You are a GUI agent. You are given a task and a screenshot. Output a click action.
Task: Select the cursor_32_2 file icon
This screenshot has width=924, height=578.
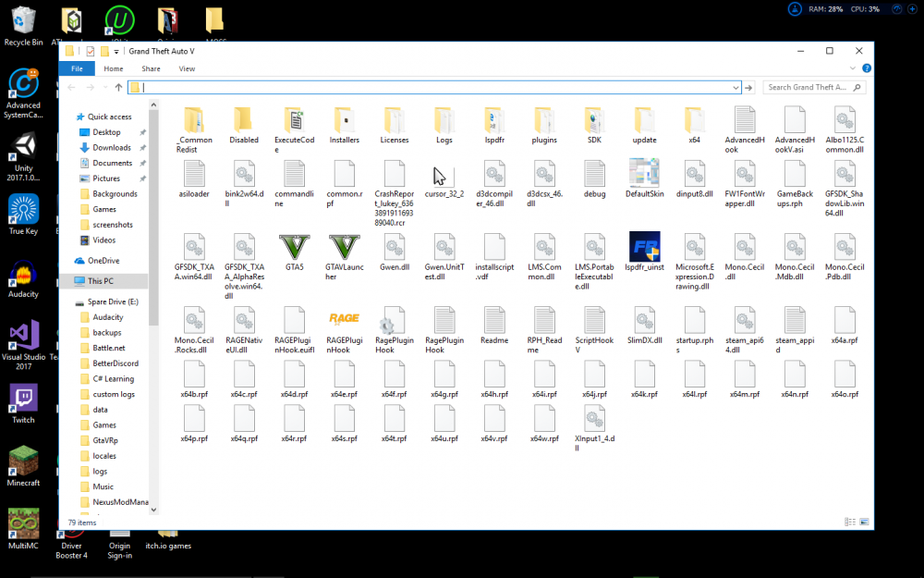tap(444, 177)
